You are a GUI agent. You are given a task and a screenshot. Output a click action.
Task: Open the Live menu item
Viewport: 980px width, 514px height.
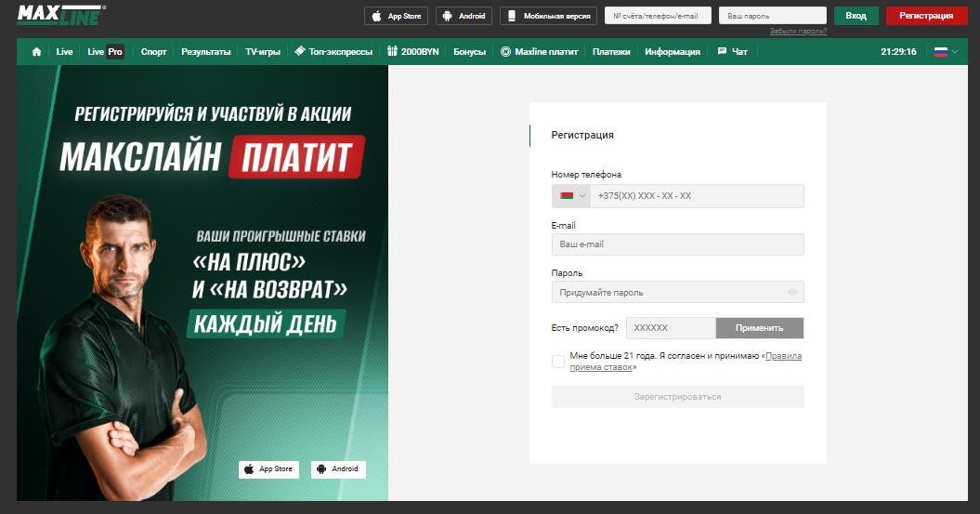[64, 52]
